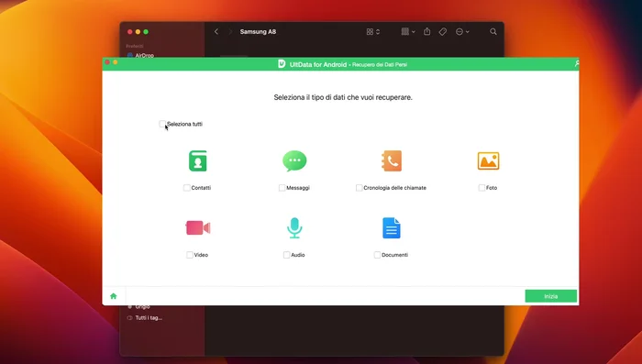This screenshot has height=364, width=642.
Task: Close the UltData window with red button
Action: pos(107,62)
